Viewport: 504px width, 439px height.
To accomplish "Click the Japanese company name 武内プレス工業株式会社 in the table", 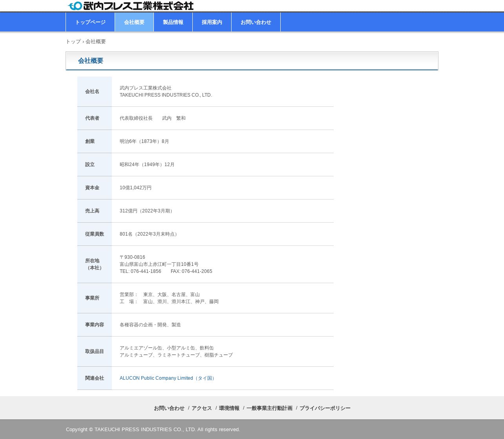I will click(x=146, y=88).
